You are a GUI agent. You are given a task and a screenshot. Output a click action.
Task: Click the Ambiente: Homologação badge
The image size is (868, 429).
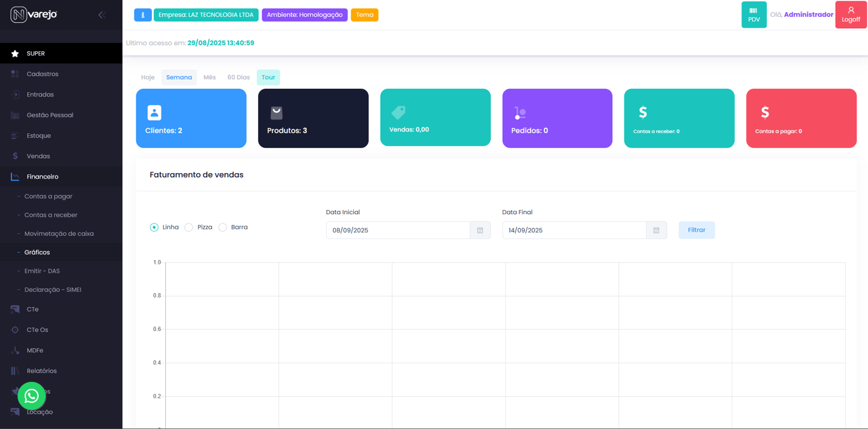point(305,15)
